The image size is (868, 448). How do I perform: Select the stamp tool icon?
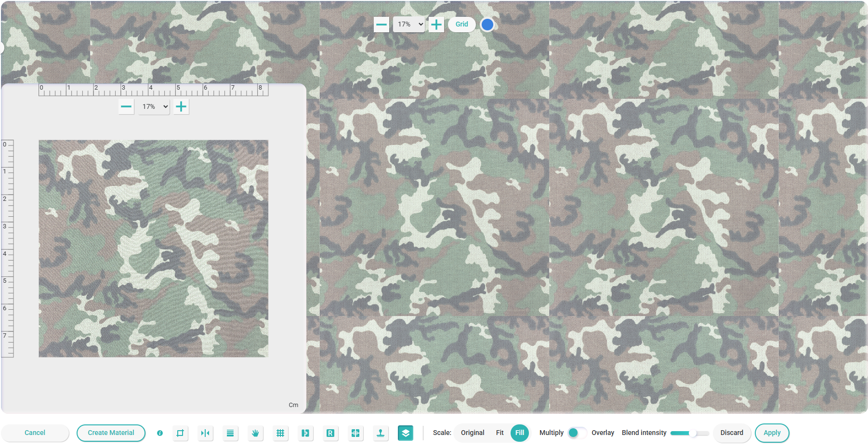(381, 433)
